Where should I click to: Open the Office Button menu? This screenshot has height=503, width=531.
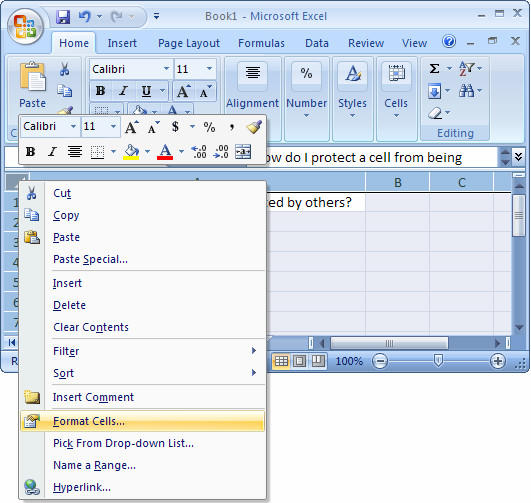(25, 27)
